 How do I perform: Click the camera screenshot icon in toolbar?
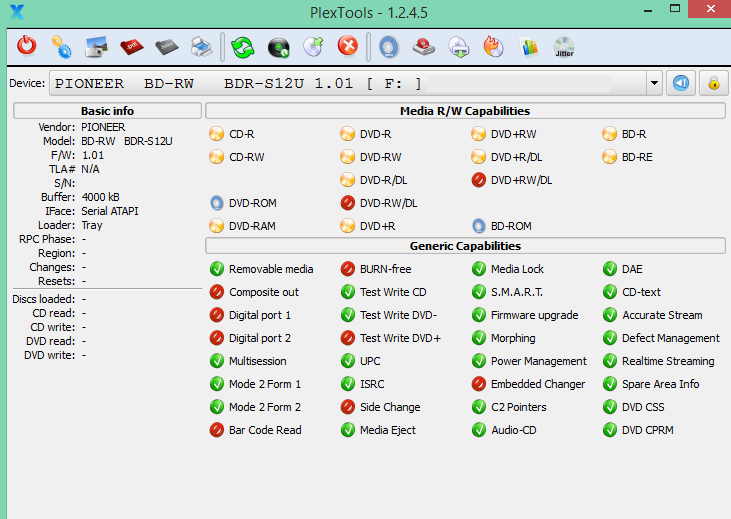point(97,47)
